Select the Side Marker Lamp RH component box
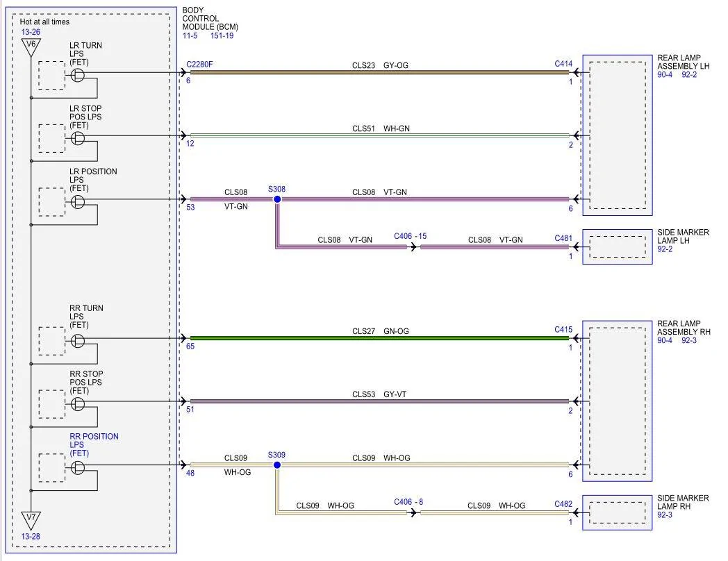 pos(617,513)
